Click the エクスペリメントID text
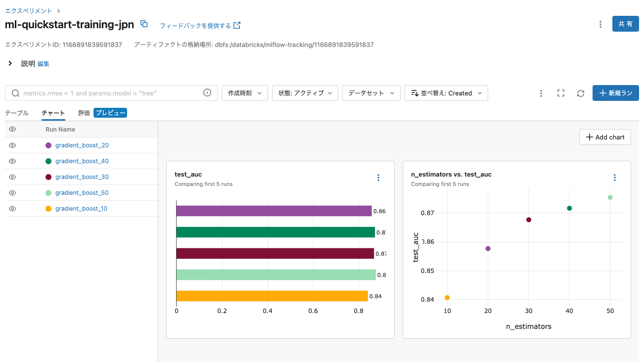This screenshot has height=362, width=644. pos(63,45)
